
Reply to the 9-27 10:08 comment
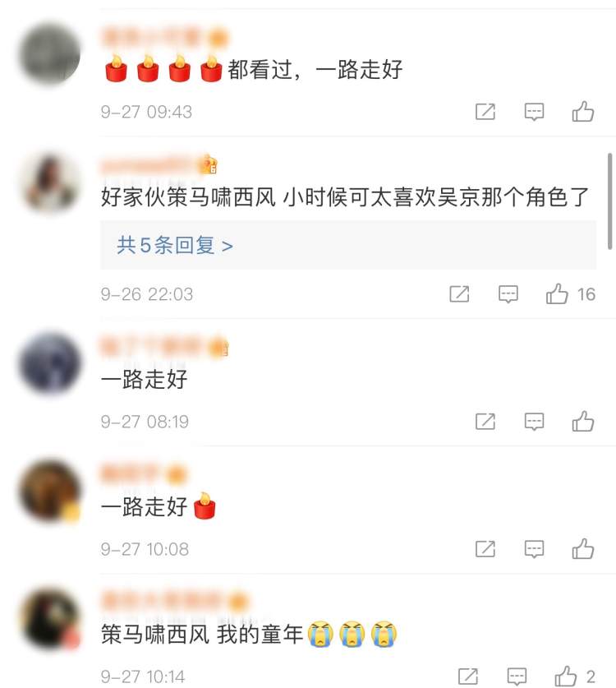coord(534,549)
